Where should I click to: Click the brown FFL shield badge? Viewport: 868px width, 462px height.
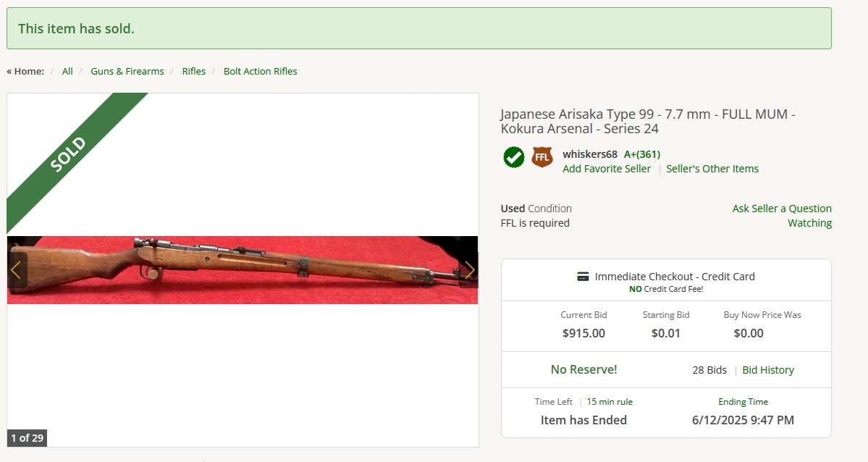coord(542,157)
